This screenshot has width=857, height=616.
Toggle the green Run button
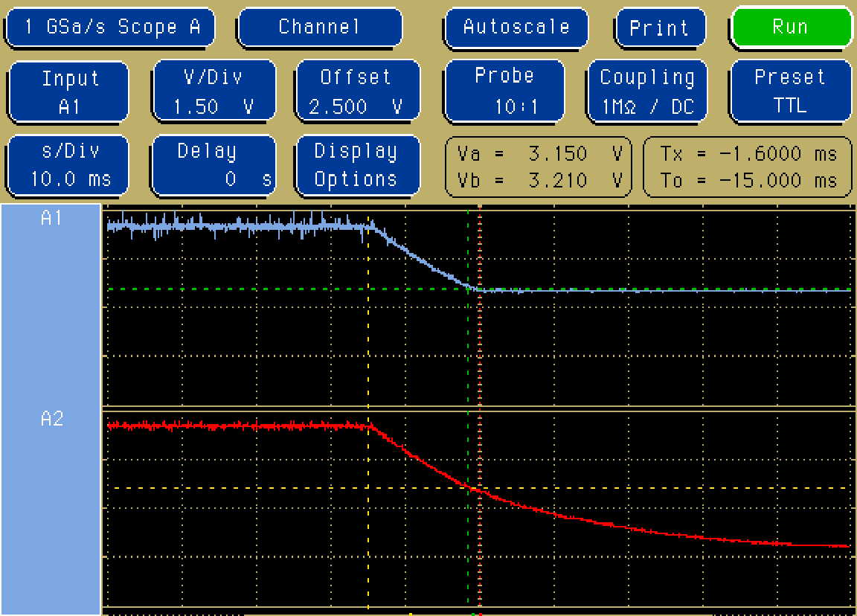click(791, 27)
